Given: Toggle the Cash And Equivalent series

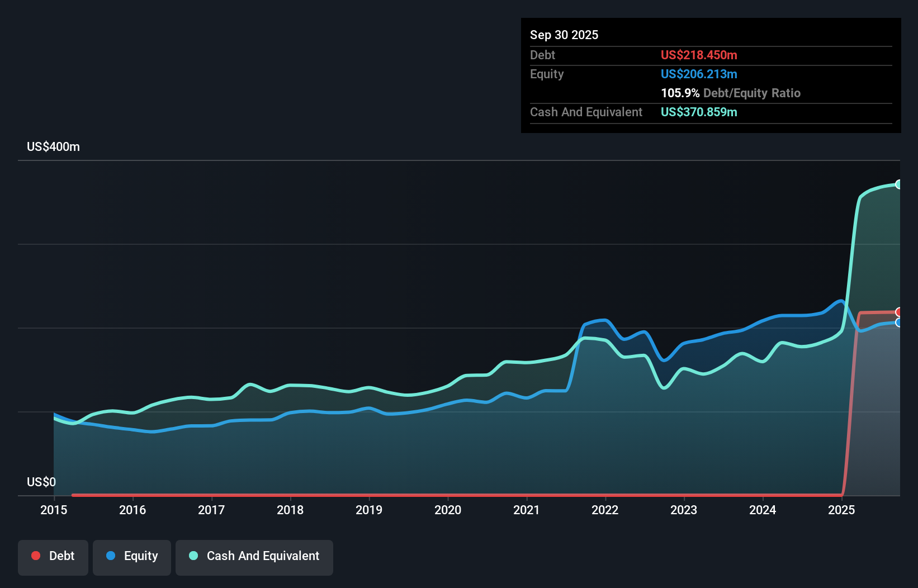Looking at the screenshot, I should click(254, 556).
